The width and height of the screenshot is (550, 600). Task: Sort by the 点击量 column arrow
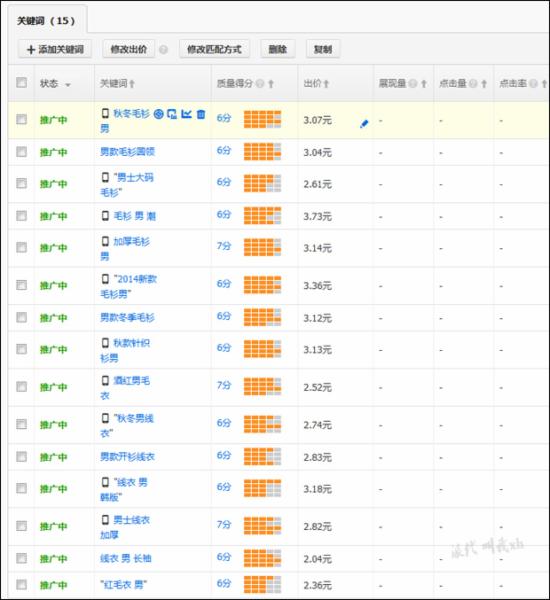pyautogui.click(x=484, y=84)
